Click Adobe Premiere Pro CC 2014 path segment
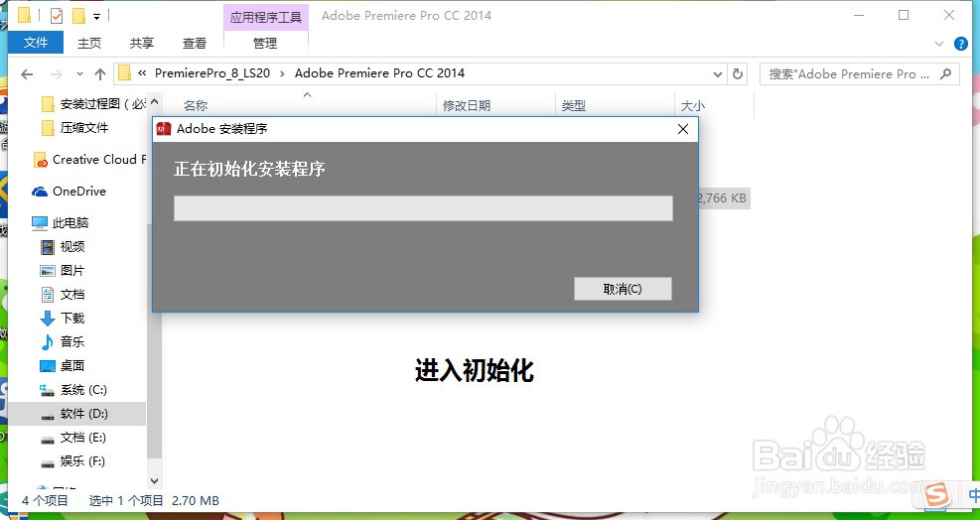 point(379,73)
